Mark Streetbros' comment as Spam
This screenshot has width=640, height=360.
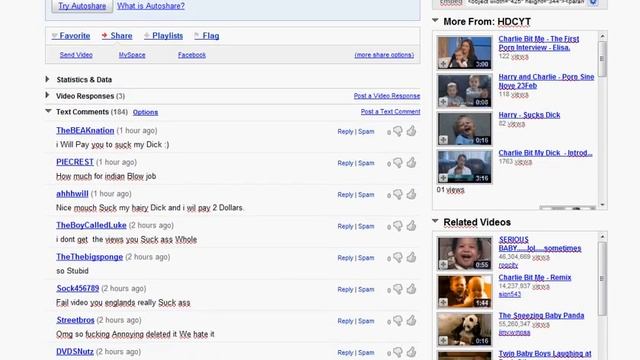(x=366, y=321)
